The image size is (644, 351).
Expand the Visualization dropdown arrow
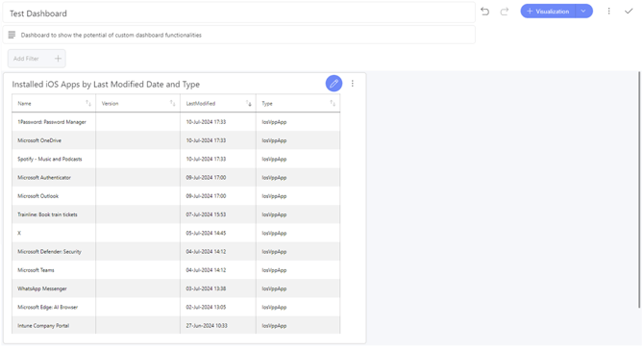583,12
